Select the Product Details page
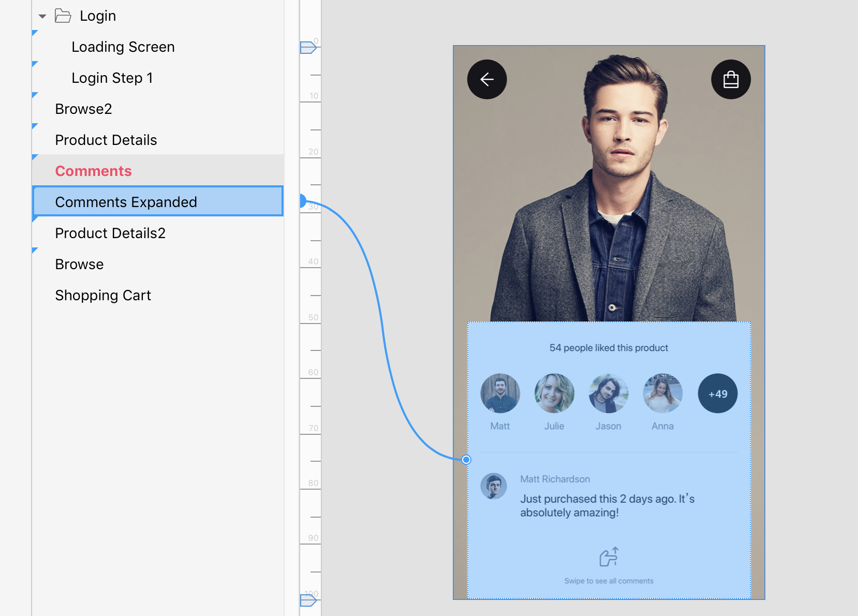The image size is (858, 616). pyautogui.click(x=106, y=140)
